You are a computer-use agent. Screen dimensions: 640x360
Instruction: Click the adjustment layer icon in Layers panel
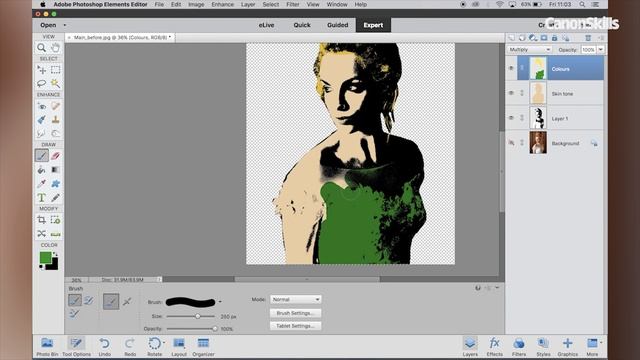[533, 38]
